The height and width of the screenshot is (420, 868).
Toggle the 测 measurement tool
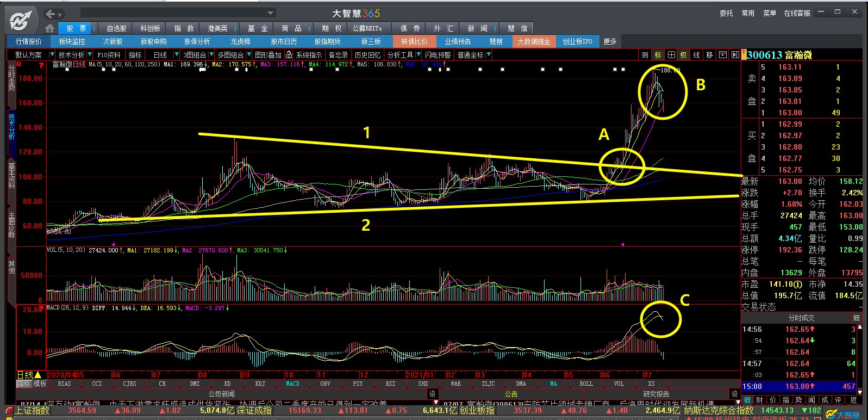[645, 55]
